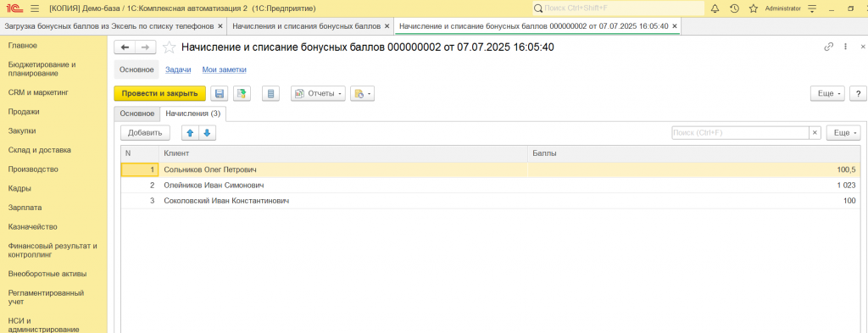
Task: Open Кадры section
Action: [x=19, y=188]
